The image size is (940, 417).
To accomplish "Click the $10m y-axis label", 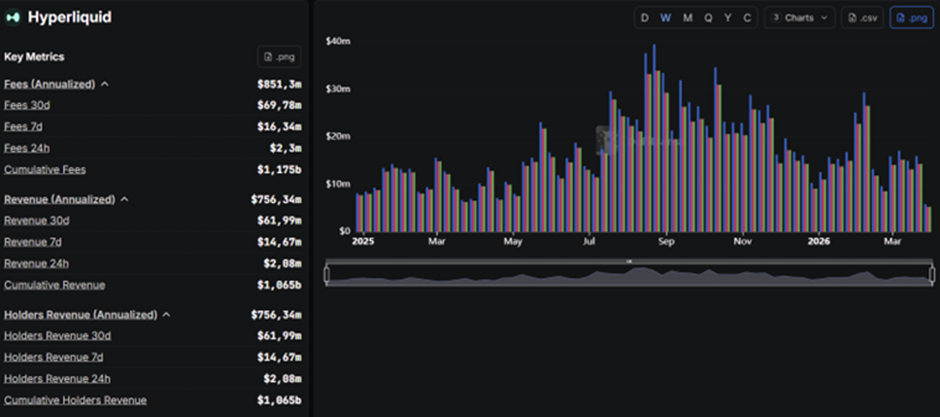I will (338, 183).
